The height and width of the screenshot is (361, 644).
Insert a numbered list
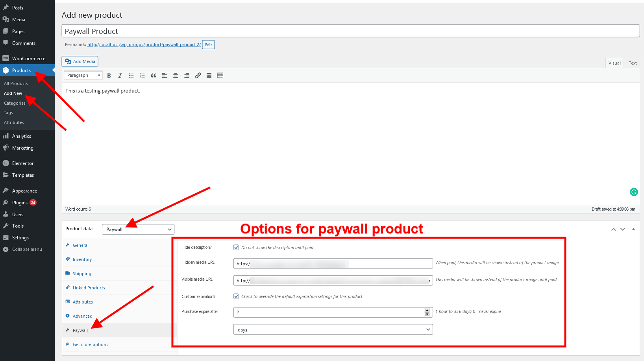(142, 76)
